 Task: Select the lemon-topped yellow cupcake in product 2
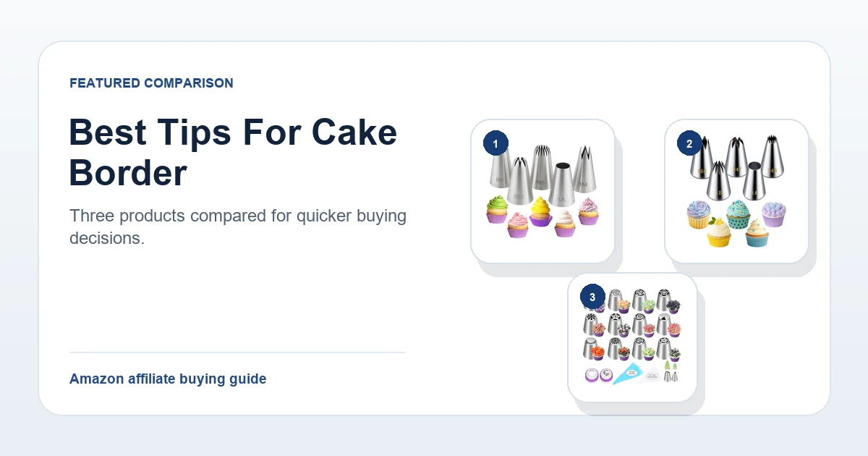(x=719, y=232)
